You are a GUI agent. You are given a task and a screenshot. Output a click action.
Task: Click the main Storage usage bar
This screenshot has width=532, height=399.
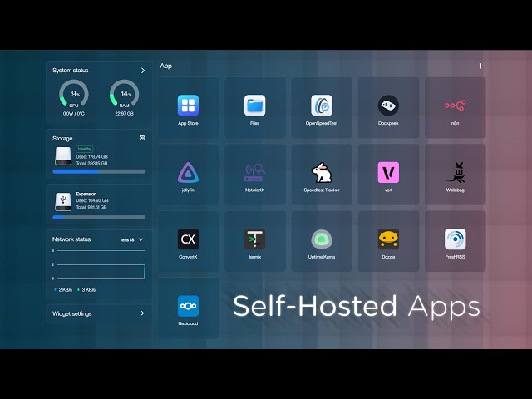[x=99, y=172]
